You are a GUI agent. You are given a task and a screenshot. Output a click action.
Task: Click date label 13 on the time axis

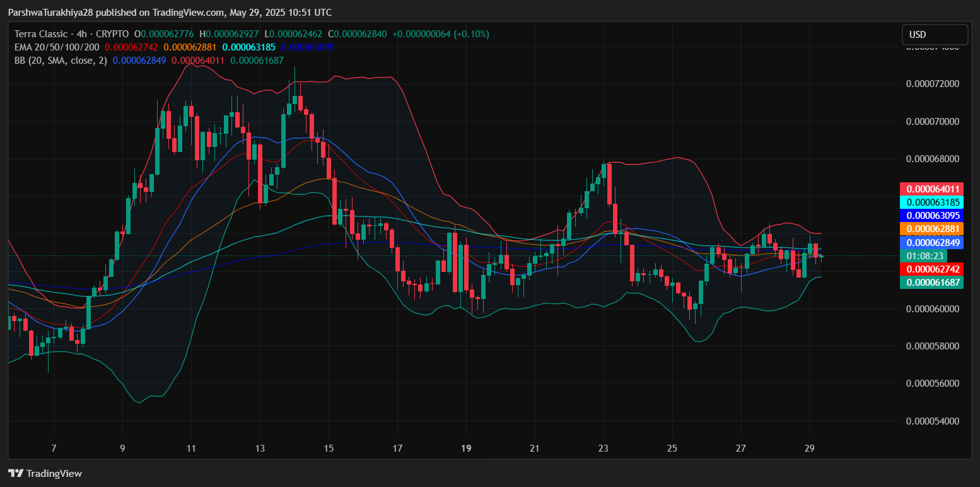click(x=260, y=449)
